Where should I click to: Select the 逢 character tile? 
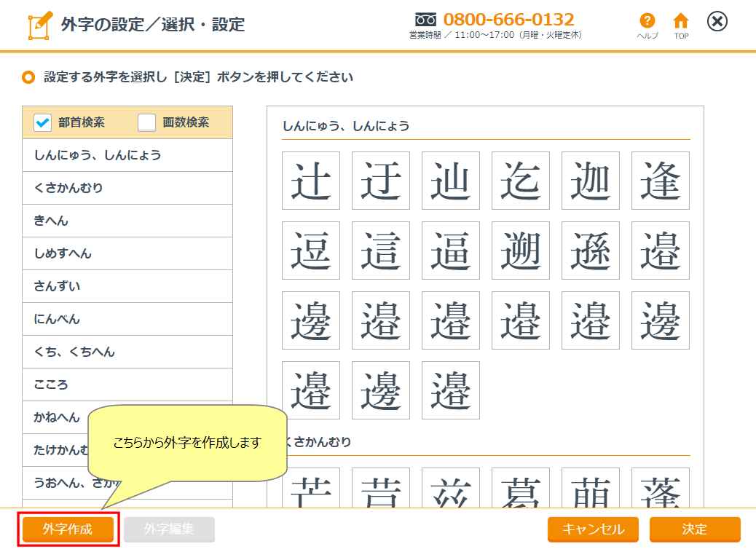click(661, 181)
